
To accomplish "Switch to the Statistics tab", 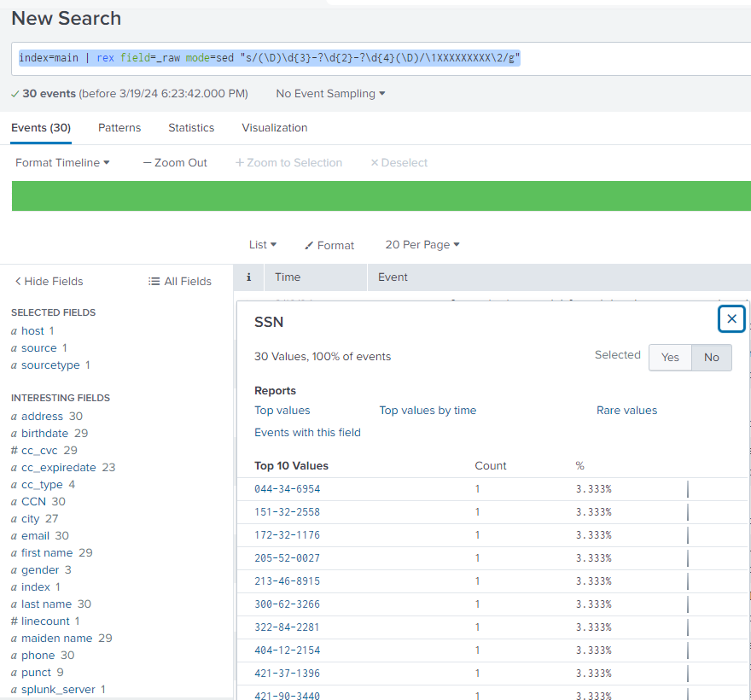I will click(190, 127).
